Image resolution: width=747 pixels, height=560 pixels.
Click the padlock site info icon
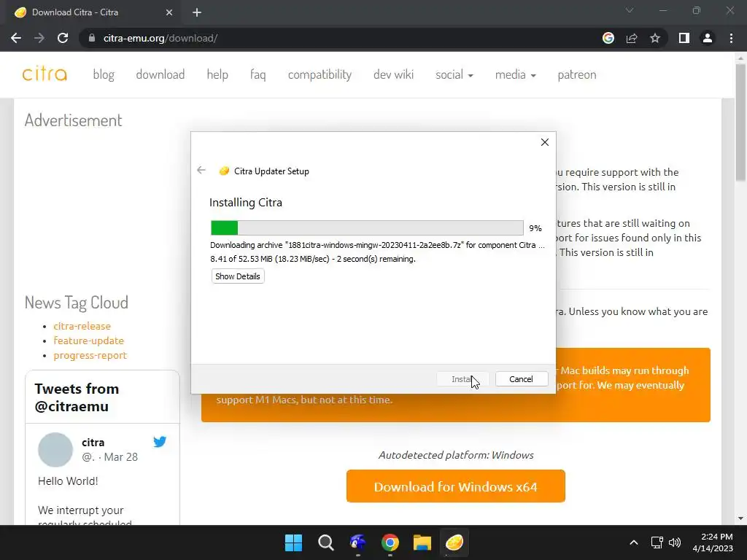pos(92,38)
